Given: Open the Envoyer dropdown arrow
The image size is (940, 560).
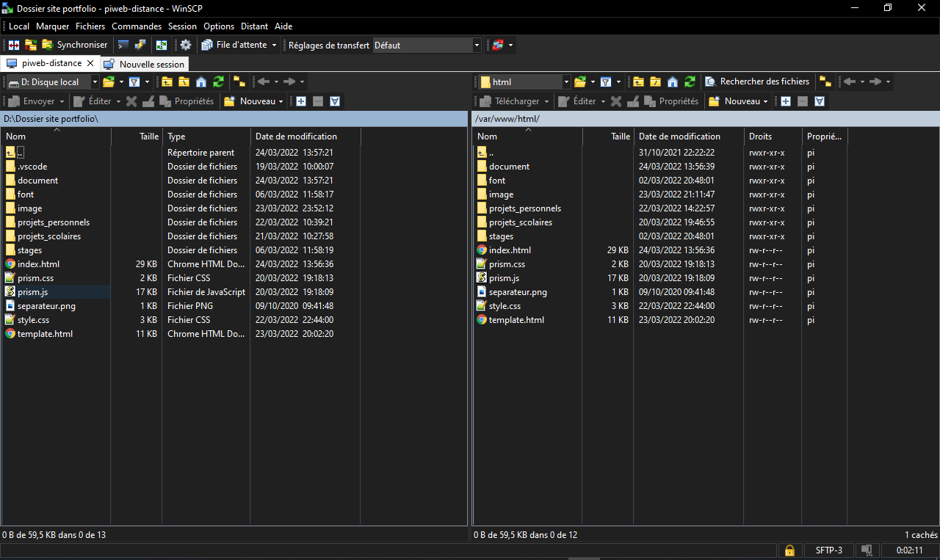Looking at the screenshot, I should (x=62, y=101).
